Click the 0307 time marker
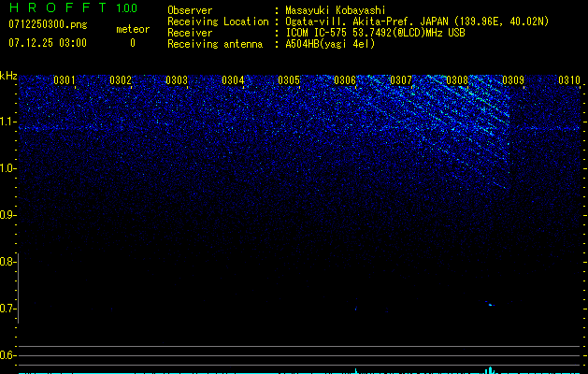 pos(401,79)
